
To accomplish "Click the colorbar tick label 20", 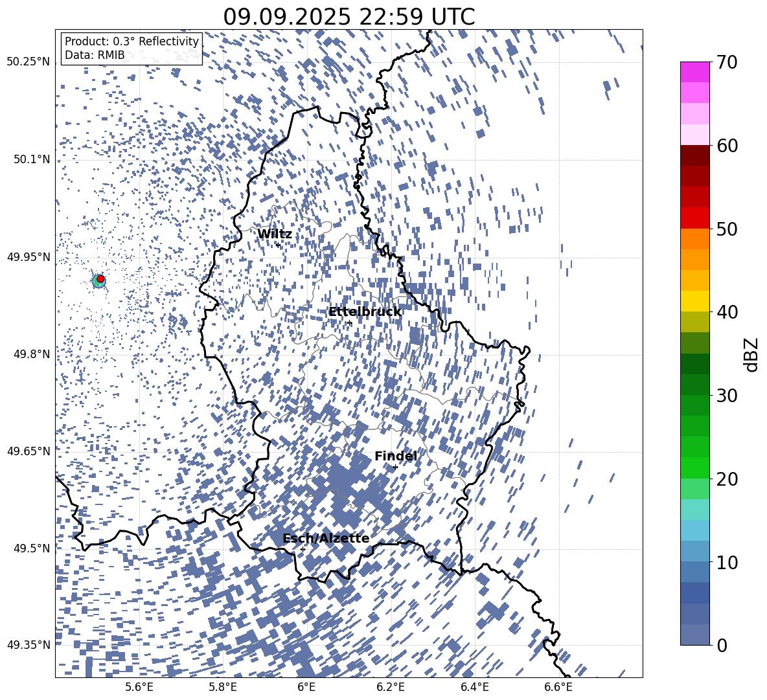I will tap(727, 479).
